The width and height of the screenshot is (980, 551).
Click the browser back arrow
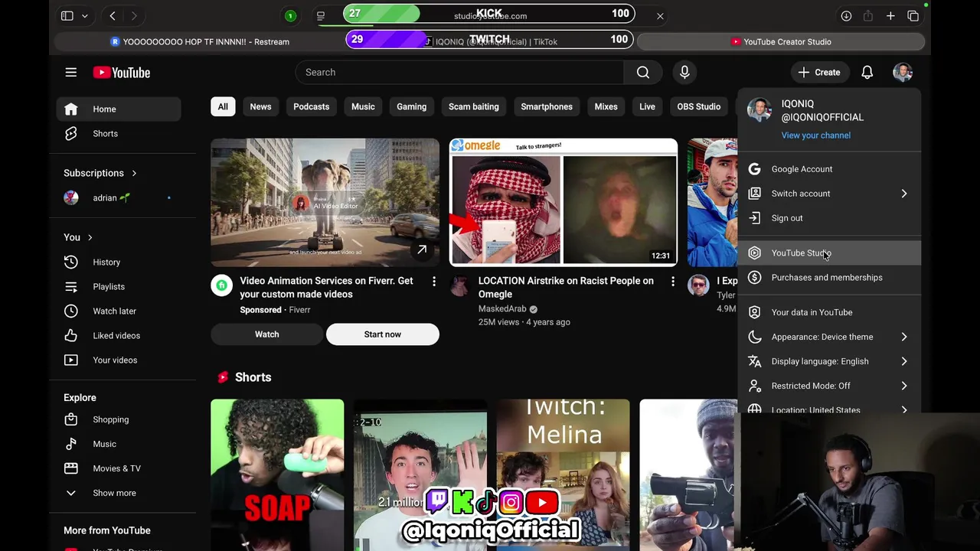click(x=113, y=15)
